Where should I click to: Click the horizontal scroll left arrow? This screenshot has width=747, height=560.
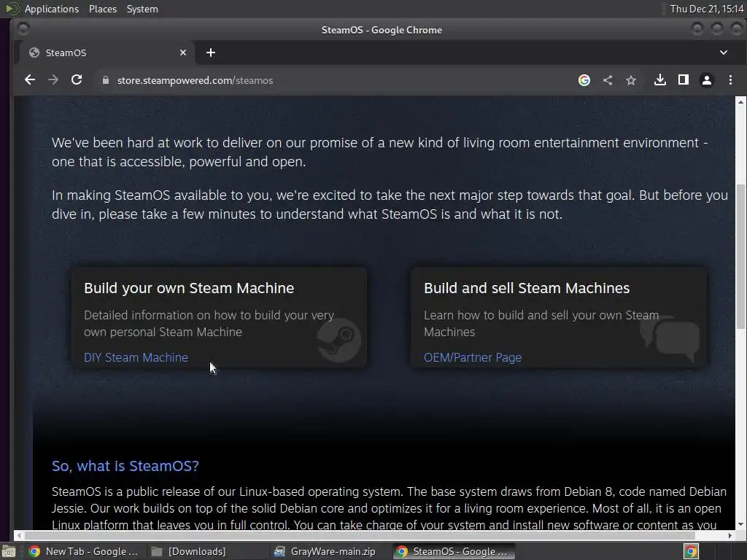pos(19,536)
